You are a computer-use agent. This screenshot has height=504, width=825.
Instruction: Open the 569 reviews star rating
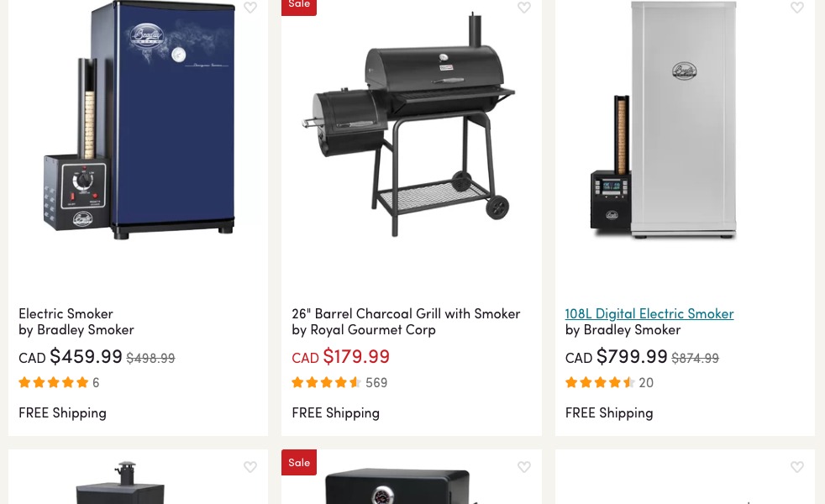339,382
